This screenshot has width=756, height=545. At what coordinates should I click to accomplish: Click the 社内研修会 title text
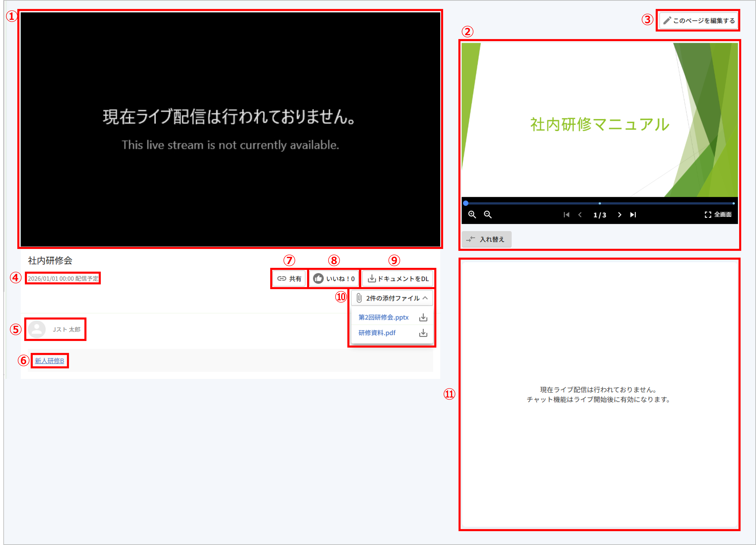(x=50, y=260)
